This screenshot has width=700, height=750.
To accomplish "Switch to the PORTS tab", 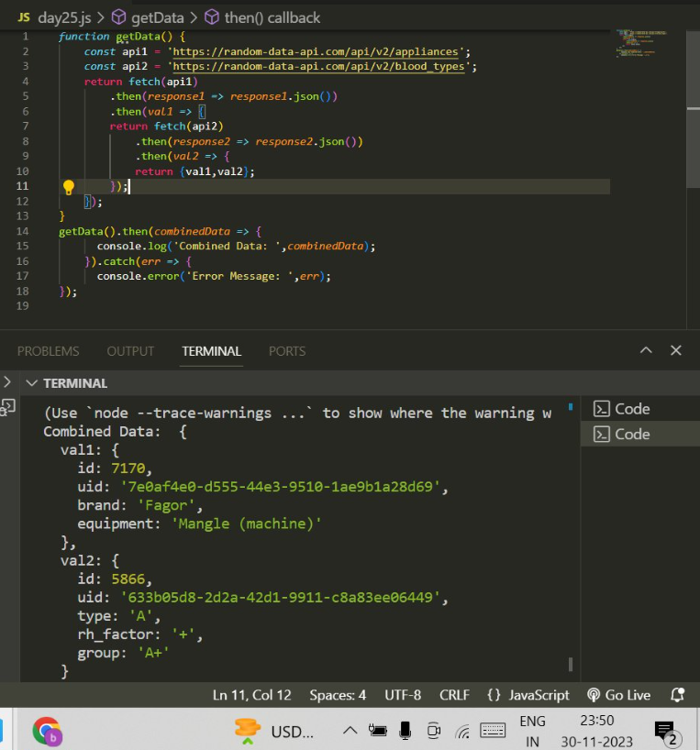I will (x=287, y=351).
